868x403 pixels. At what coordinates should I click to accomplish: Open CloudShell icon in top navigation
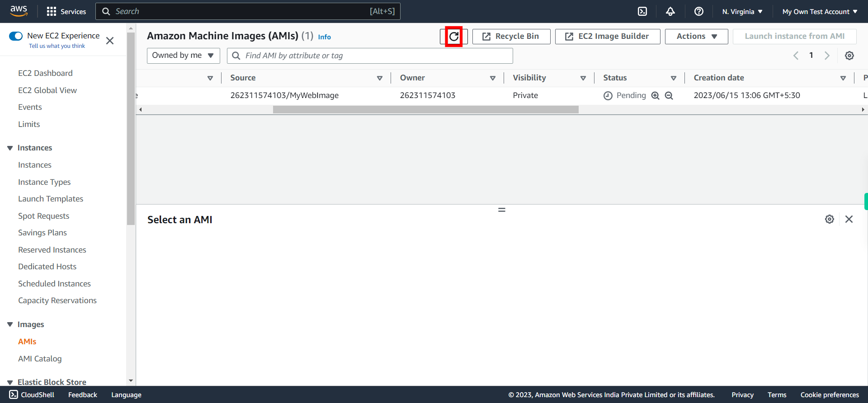point(642,11)
